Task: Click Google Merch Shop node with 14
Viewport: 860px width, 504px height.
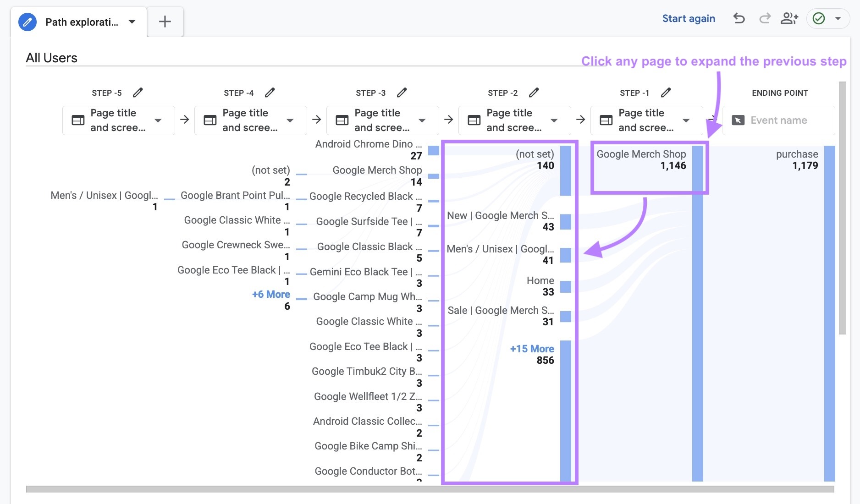Action: point(377,176)
